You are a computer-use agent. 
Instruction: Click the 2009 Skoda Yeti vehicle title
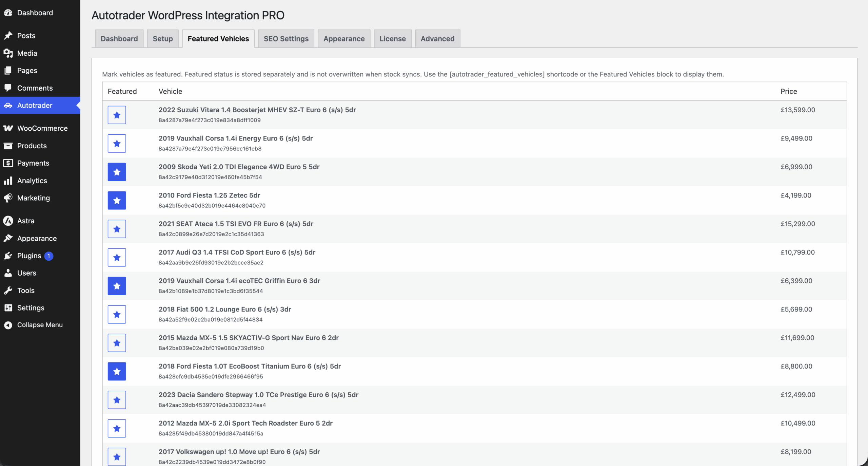[x=239, y=167]
